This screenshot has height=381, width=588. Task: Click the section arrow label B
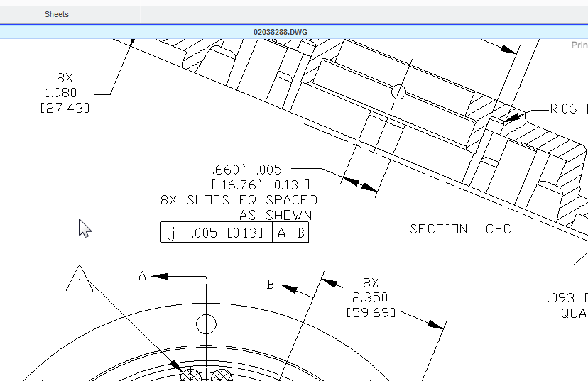coord(271,285)
